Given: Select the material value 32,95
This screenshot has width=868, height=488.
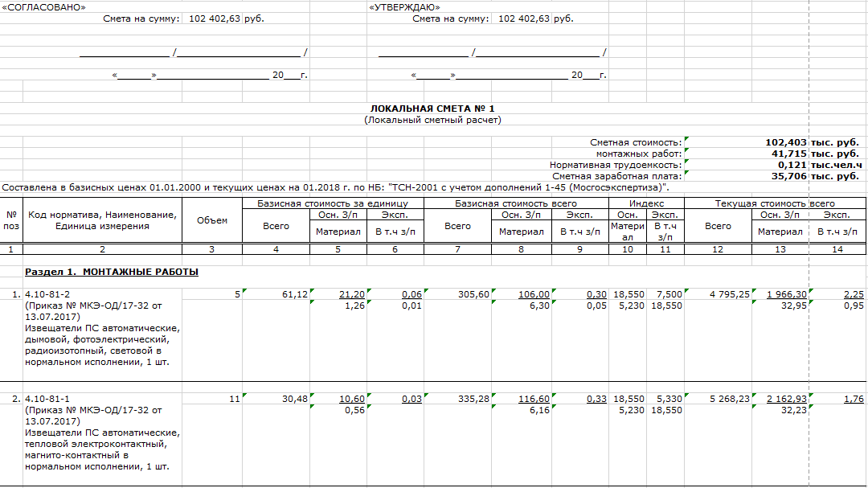Looking at the screenshot, I should coord(794,306).
